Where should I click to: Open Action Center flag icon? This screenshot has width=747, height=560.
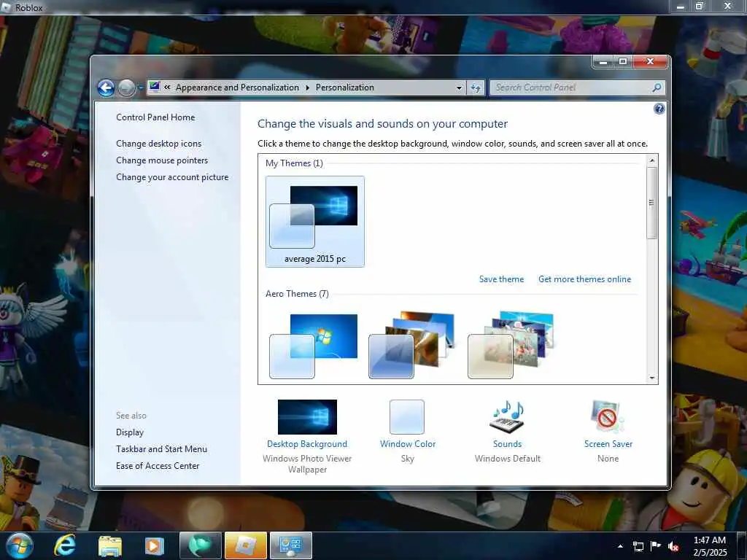pos(656,545)
